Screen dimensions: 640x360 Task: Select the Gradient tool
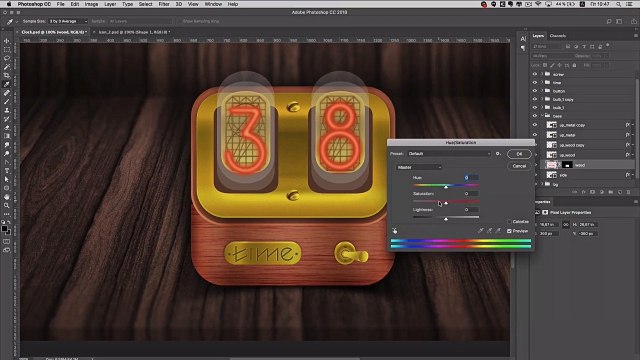click(7, 136)
